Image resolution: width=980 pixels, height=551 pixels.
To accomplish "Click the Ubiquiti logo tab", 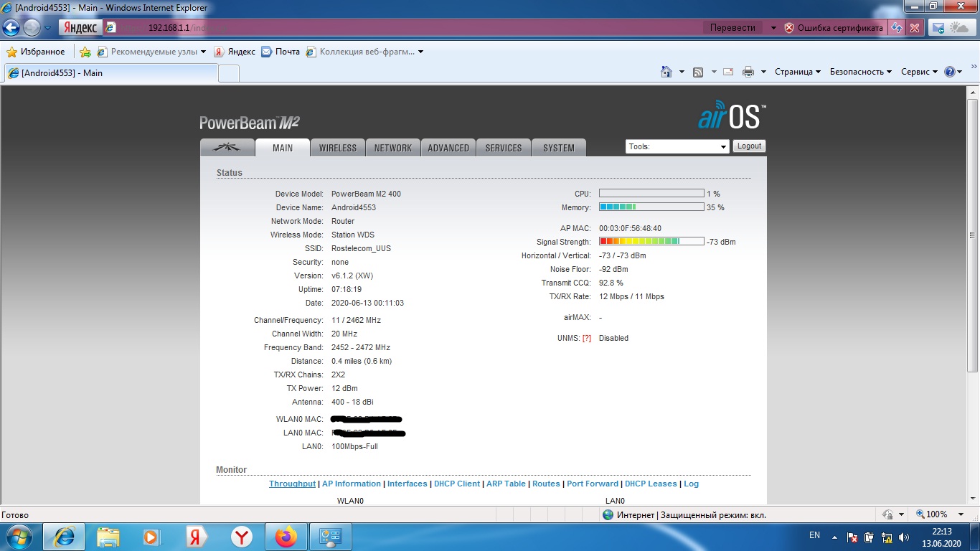I will [227, 148].
